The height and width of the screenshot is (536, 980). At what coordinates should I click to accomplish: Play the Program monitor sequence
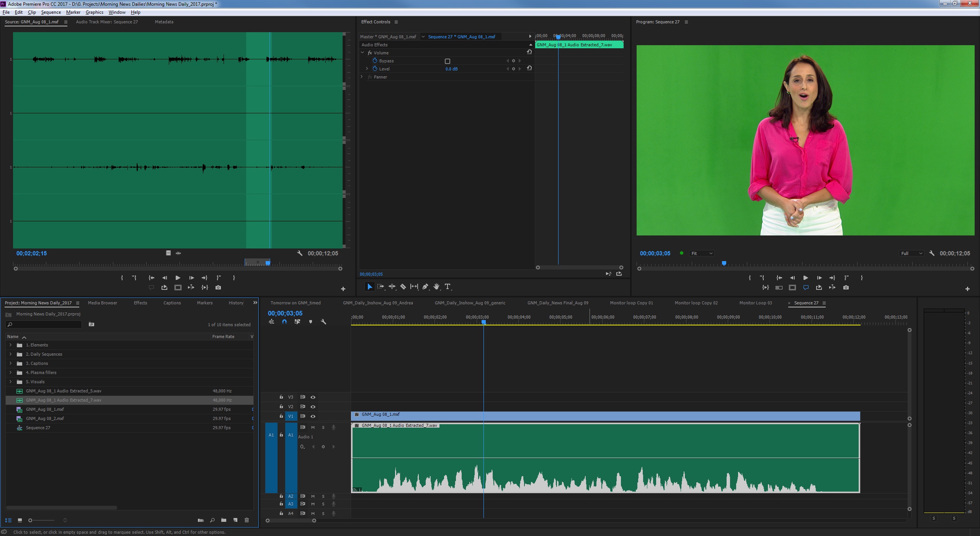click(x=805, y=278)
